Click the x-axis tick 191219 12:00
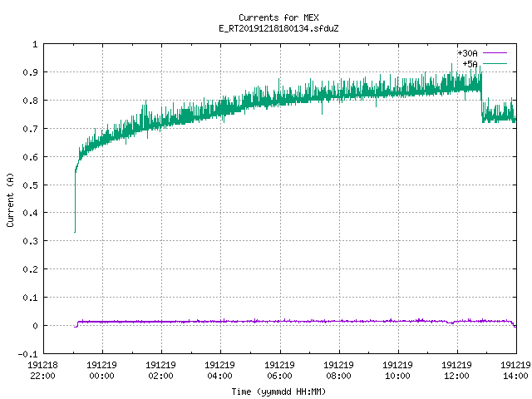Screen dimensions: 532x399 click(x=456, y=370)
